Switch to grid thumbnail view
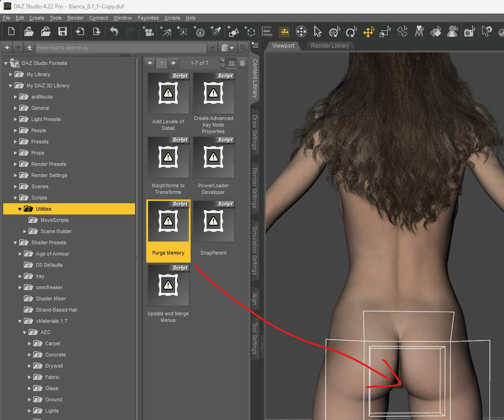This screenshot has width=504, height=420. click(x=231, y=64)
